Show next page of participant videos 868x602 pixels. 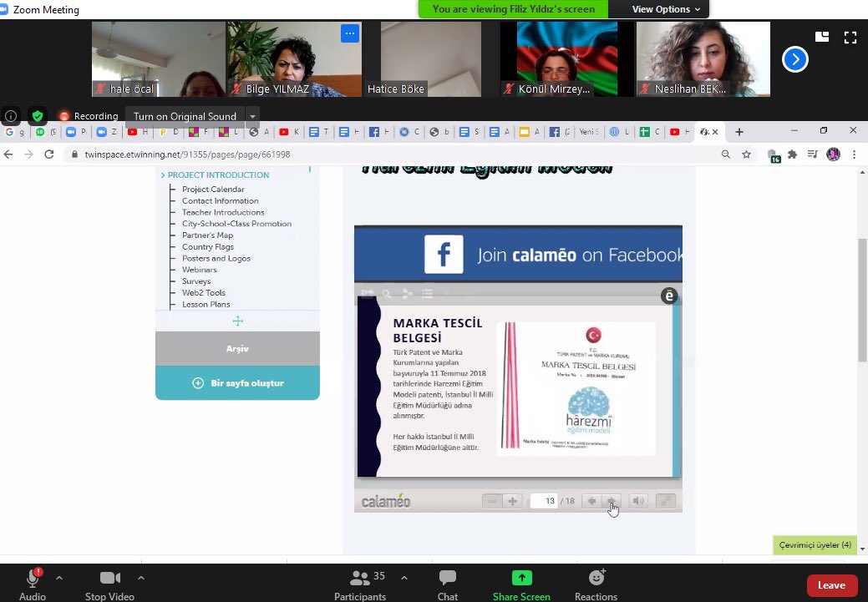click(x=795, y=59)
